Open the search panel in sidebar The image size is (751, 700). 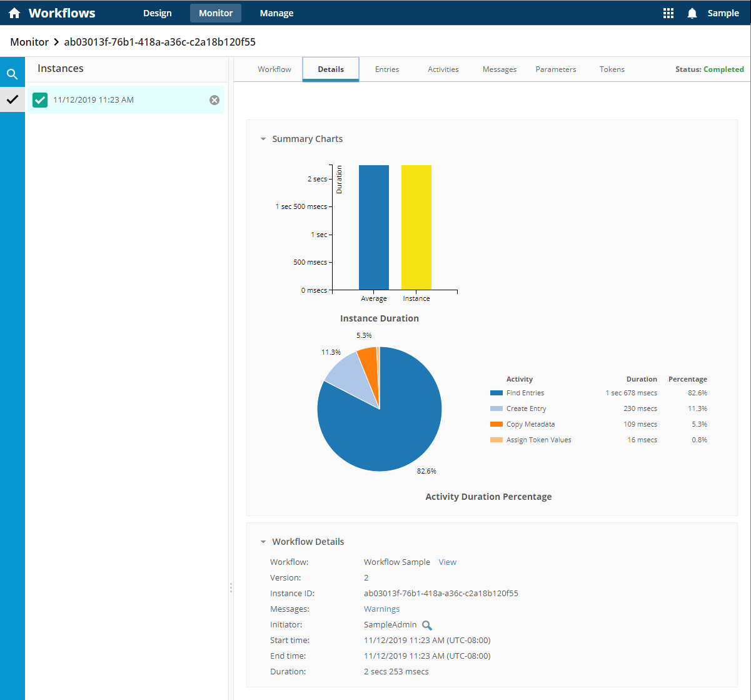(12, 74)
